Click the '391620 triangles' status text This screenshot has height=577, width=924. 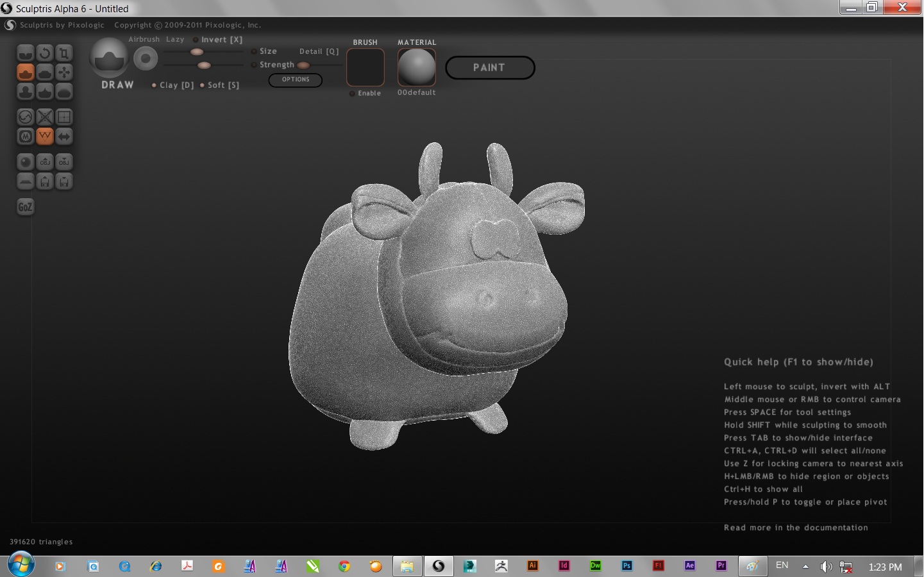click(41, 542)
